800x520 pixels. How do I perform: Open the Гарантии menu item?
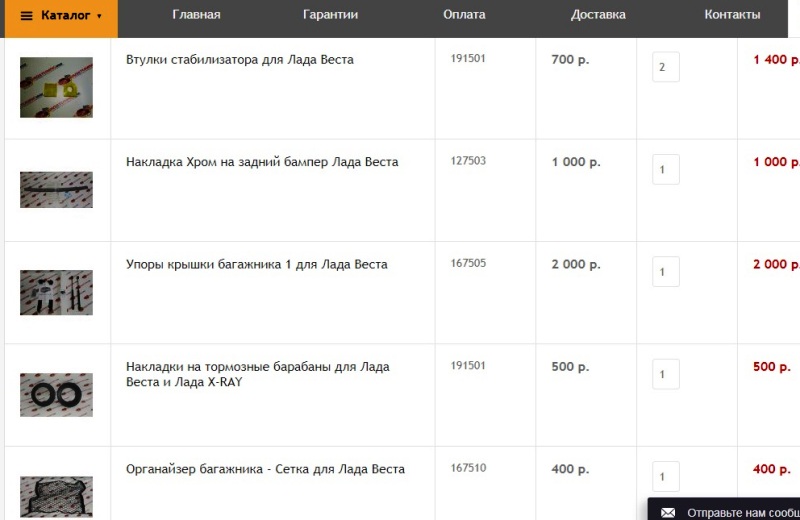[330, 15]
